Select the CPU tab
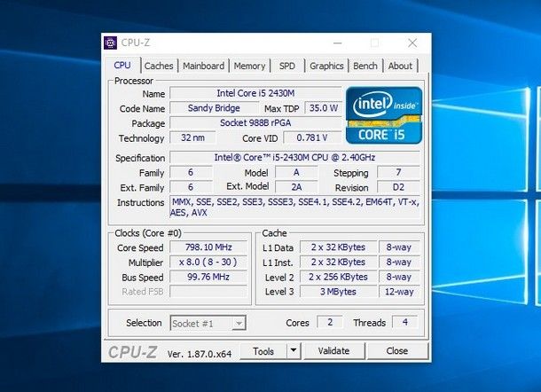This screenshot has width=541, height=392. click(122, 66)
